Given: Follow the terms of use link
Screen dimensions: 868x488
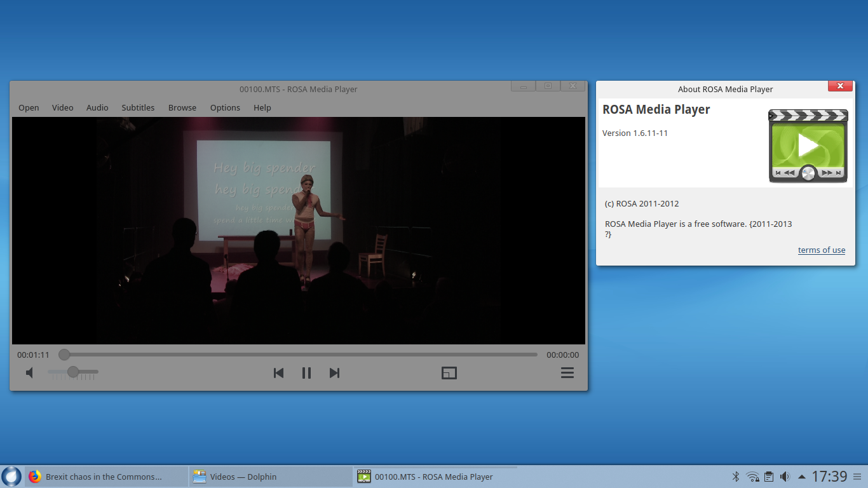Looking at the screenshot, I should 822,250.
